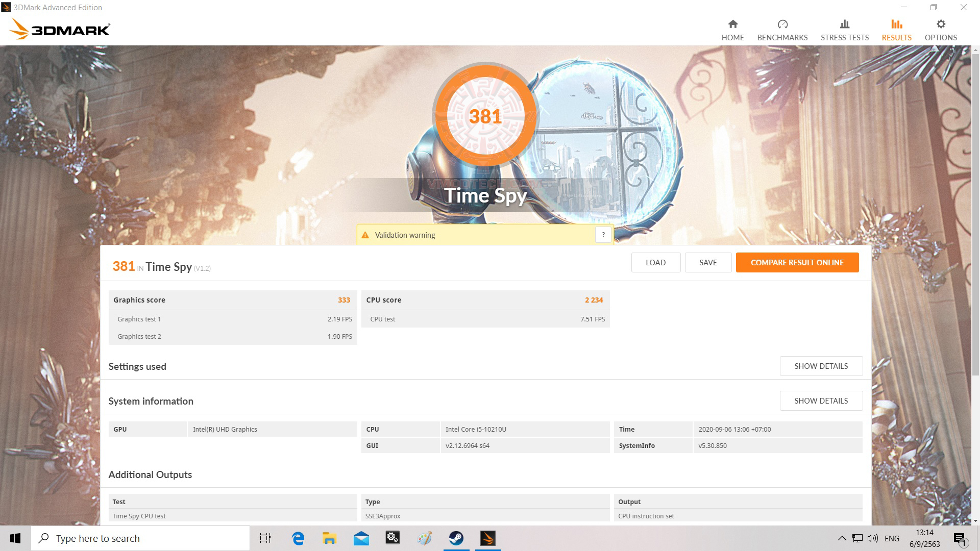Click the 3DMark taskbar icon
Screen dimensions: 980x551
[487, 538]
